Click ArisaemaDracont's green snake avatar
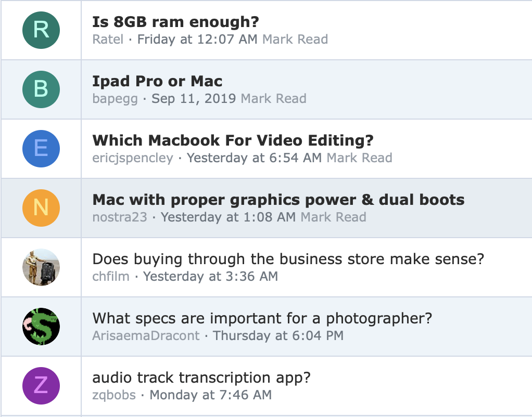This screenshot has width=532, height=417. pos(41,327)
